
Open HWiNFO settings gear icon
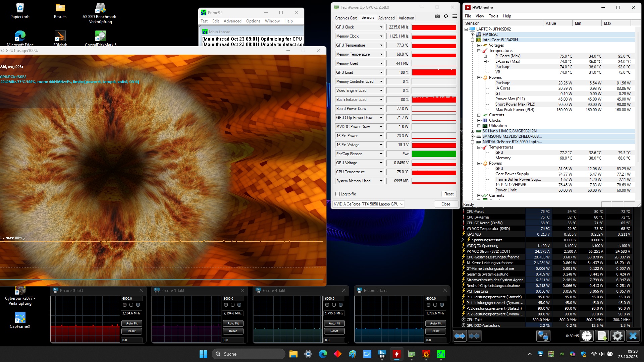click(617, 336)
